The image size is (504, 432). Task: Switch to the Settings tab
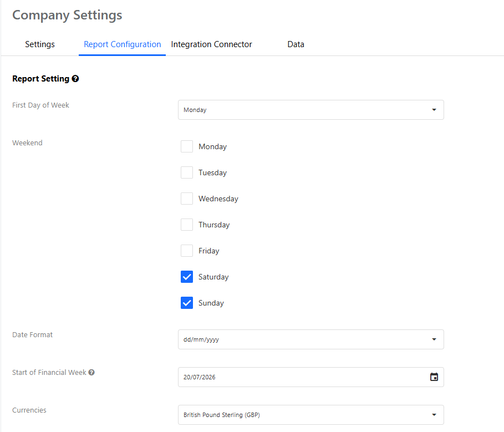tap(40, 44)
